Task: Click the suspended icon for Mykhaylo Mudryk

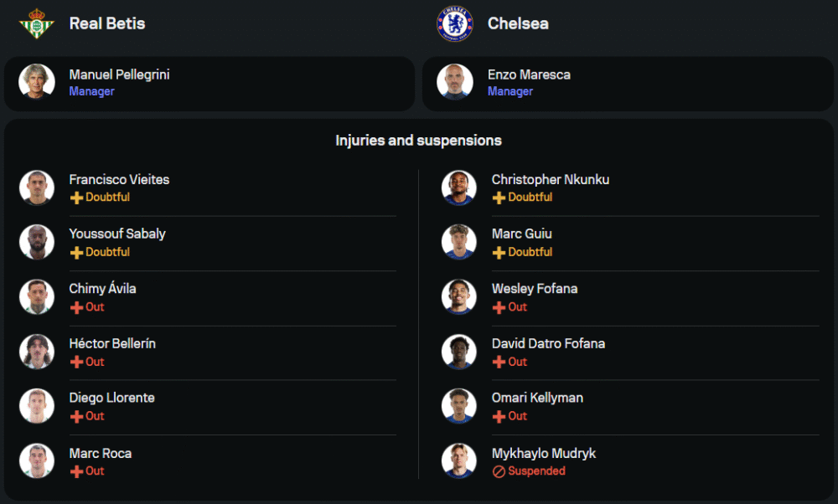Action: 499,471
